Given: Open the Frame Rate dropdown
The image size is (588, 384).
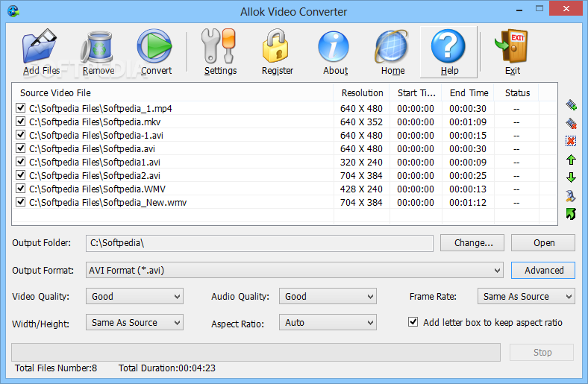Looking at the screenshot, I should point(526,296).
